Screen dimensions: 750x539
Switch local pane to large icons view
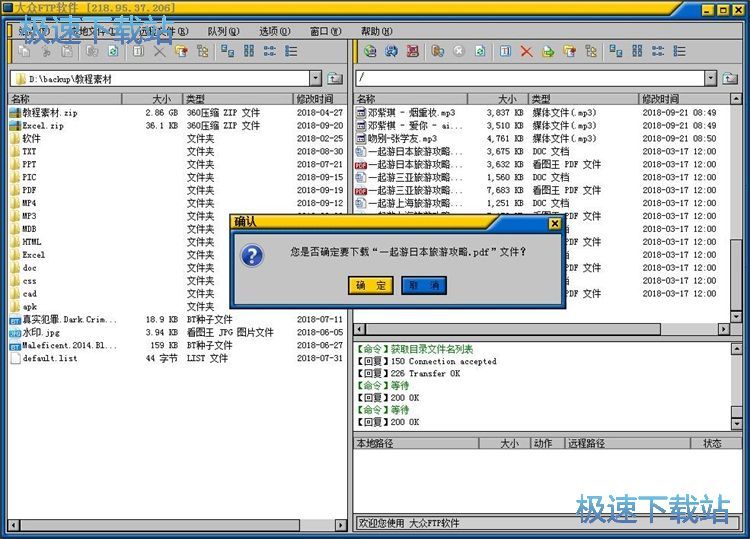point(228,51)
